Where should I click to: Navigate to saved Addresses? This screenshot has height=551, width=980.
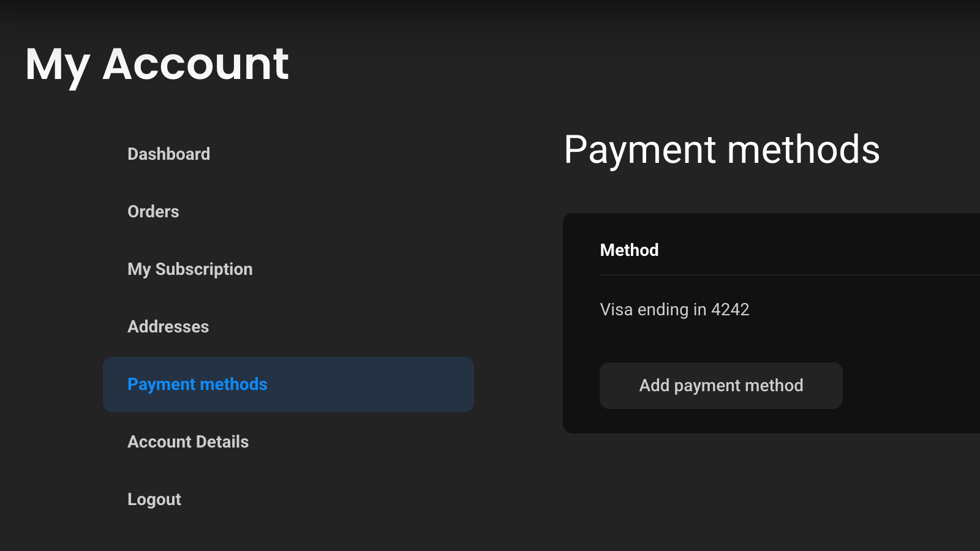coord(168,326)
